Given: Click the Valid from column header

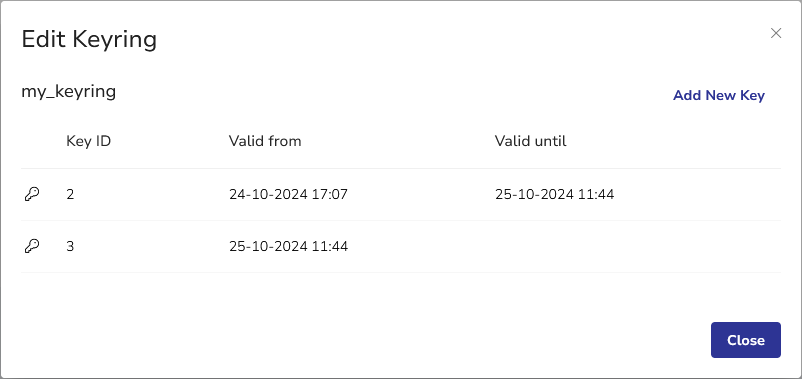Looking at the screenshot, I should coord(265,141).
